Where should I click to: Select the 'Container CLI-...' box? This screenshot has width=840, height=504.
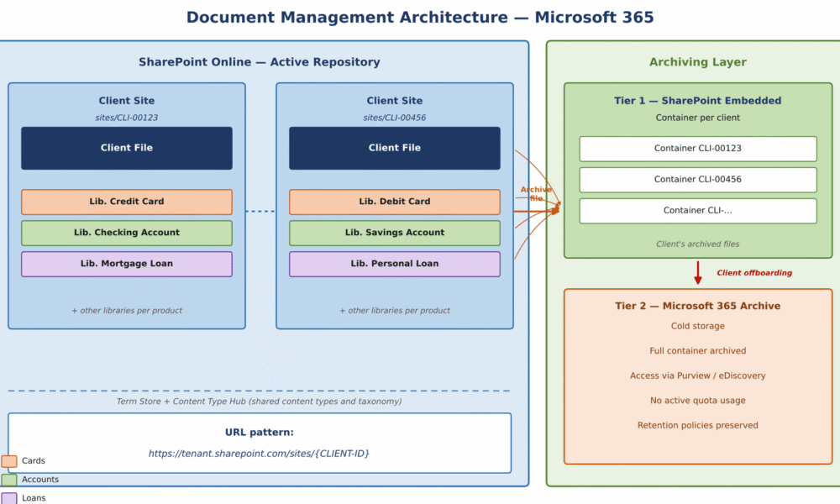click(698, 211)
